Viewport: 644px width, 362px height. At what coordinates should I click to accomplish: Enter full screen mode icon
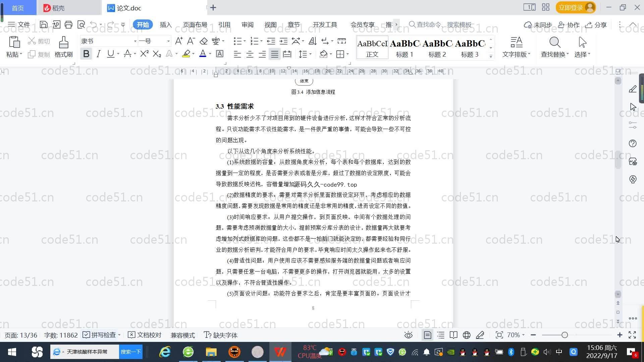632,335
